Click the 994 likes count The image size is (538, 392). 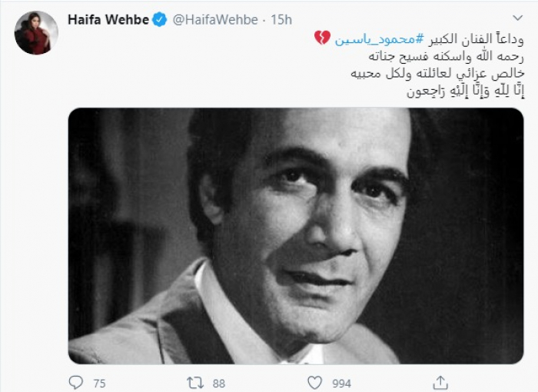pyautogui.click(x=341, y=383)
